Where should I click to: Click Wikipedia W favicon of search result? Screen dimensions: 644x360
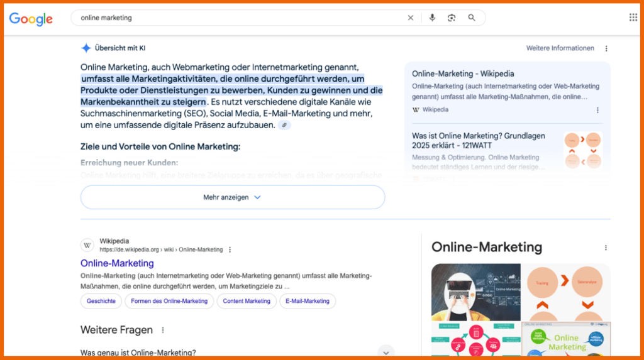point(87,246)
